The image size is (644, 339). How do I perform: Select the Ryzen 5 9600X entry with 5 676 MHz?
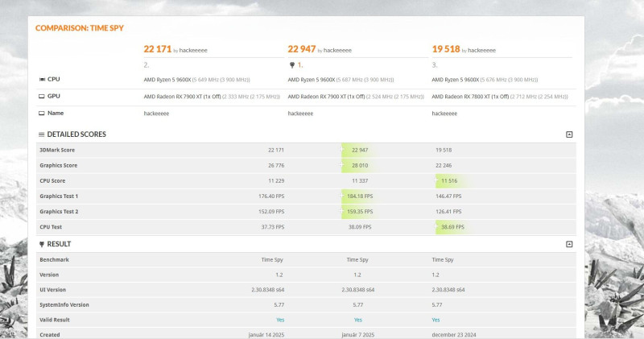tap(485, 80)
